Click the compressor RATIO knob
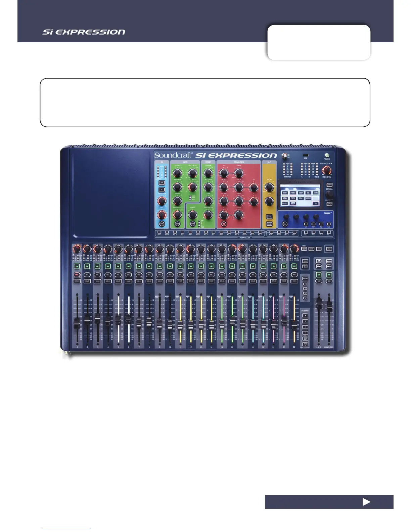Viewport: 411px width, 532px height. click(x=193, y=215)
